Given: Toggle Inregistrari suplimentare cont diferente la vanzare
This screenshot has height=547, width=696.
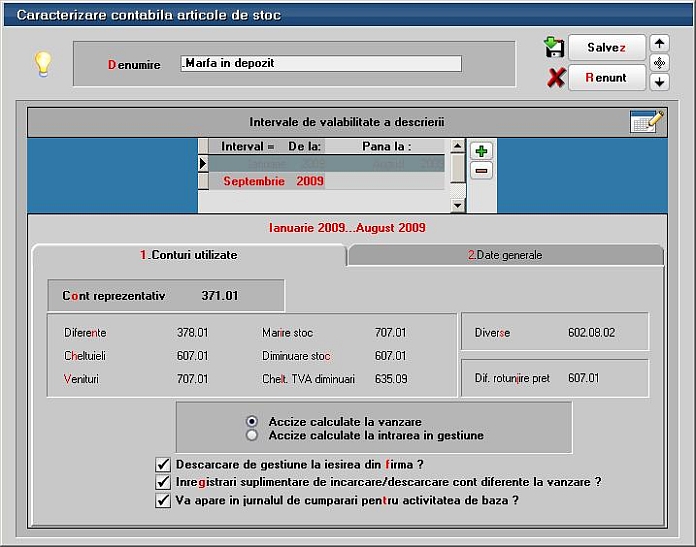Looking at the screenshot, I should [163, 482].
